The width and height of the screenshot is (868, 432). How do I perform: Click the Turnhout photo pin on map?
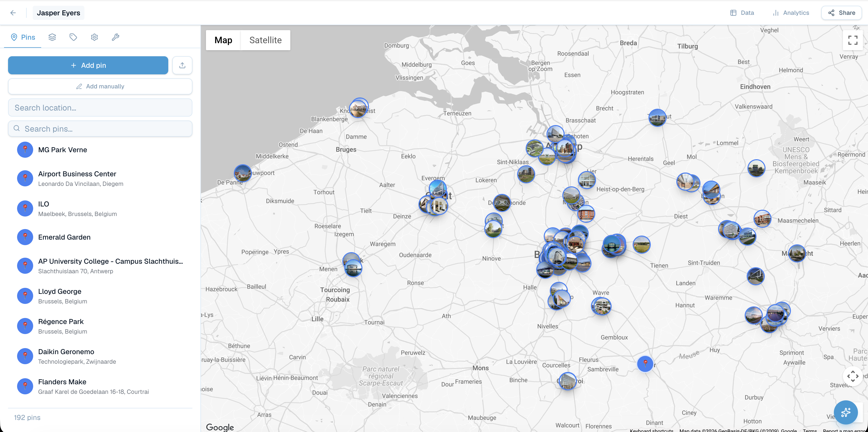tap(657, 118)
